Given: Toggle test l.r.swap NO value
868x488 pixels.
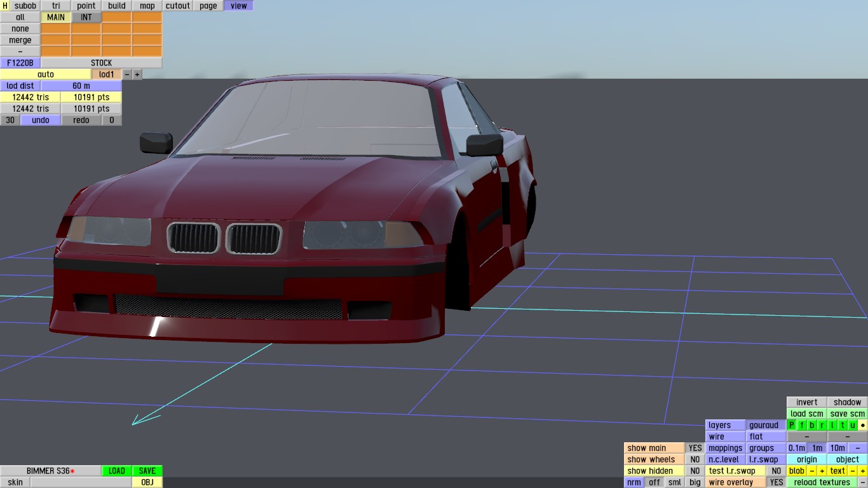Looking at the screenshot, I should click(x=776, y=471).
